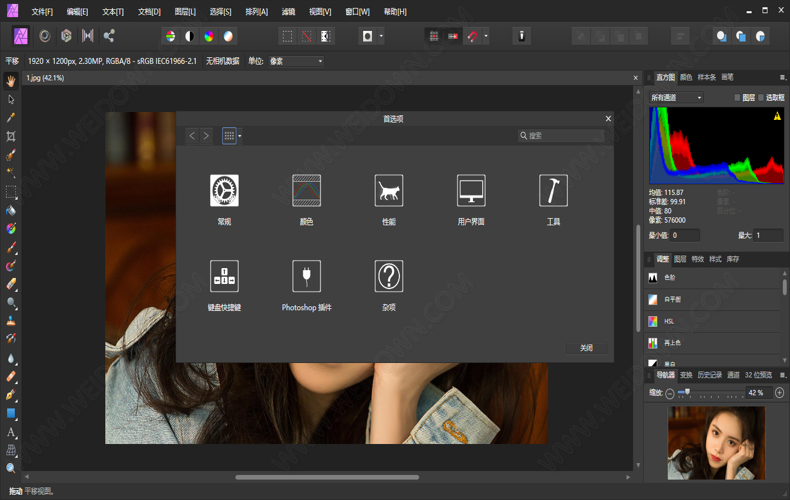The height and width of the screenshot is (500, 790).
Task: Enable the 选取框 checkbox in histogram panel
Action: click(x=761, y=98)
